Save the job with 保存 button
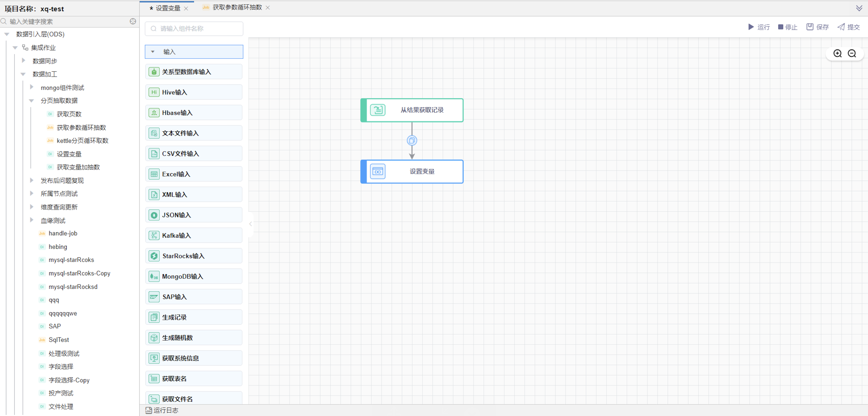Screen dimensions: 868x416 click(x=817, y=27)
